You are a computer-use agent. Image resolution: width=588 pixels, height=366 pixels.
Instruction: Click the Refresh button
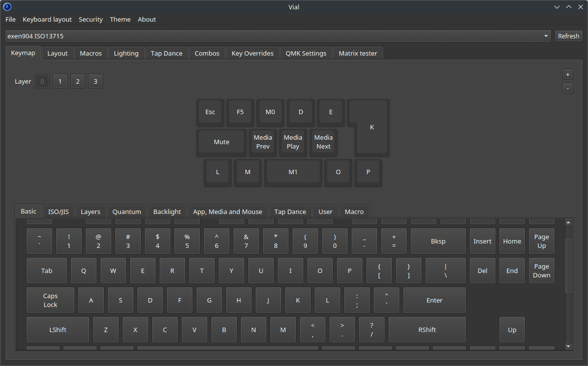568,36
